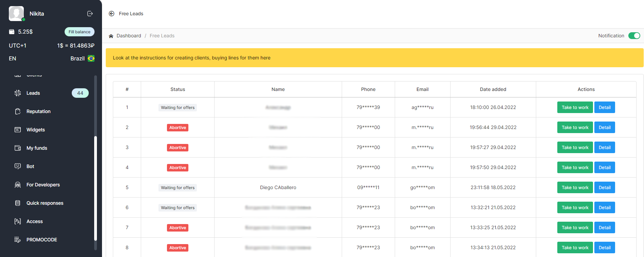This screenshot has width=644, height=257.
Task: Open the Leads menu item
Action: (33, 93)
